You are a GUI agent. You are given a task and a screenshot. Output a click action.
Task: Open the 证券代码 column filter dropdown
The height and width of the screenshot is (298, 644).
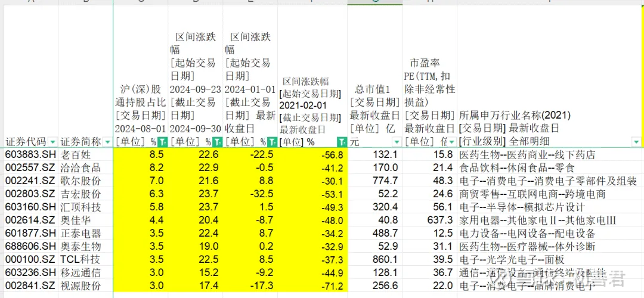53,142
